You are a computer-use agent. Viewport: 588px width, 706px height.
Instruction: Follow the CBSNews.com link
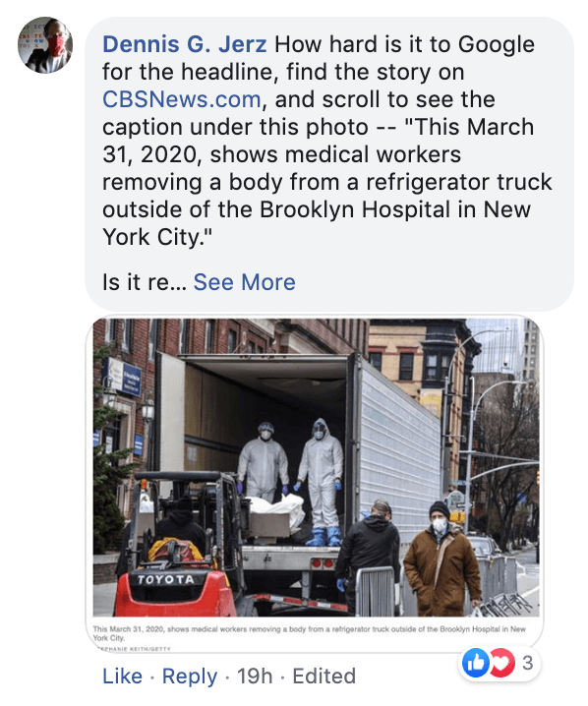[182, 99]
